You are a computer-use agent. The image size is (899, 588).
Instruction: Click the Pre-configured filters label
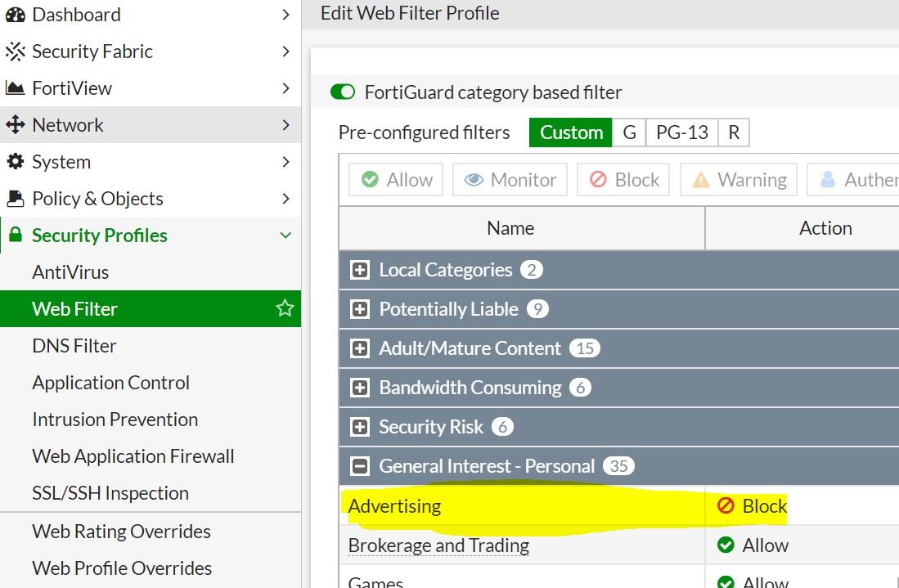[x=425, y=132]
